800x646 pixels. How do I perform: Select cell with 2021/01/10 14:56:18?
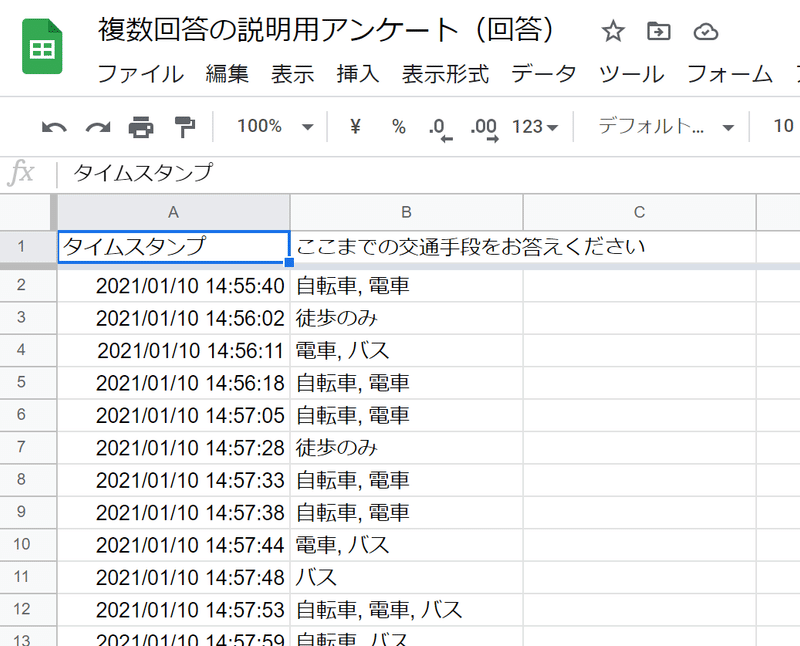[173, 383]
